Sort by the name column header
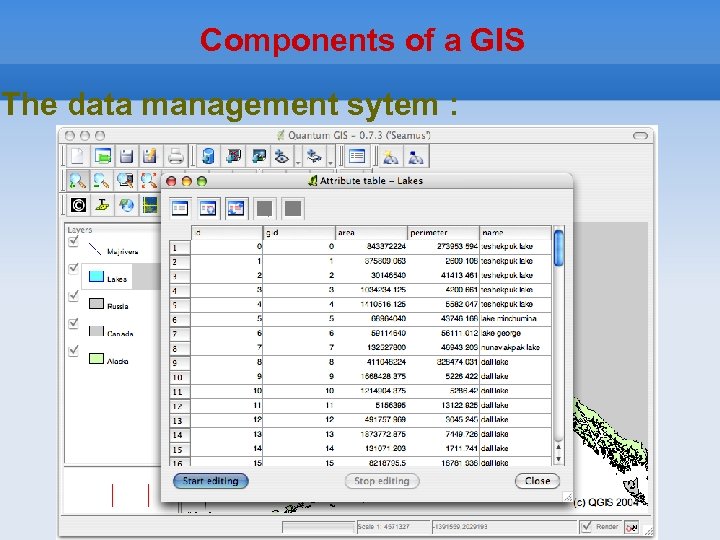This screenshot has height=540, width=720. (515, 232)
